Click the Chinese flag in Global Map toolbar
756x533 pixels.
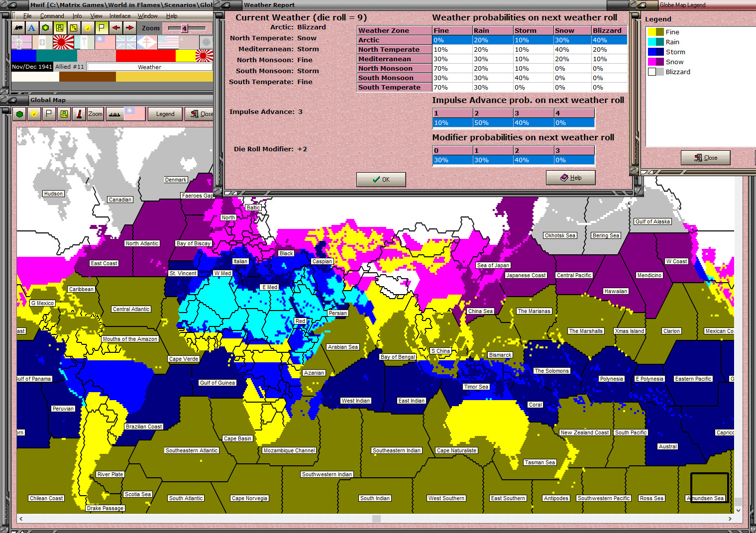click(135, 114)
